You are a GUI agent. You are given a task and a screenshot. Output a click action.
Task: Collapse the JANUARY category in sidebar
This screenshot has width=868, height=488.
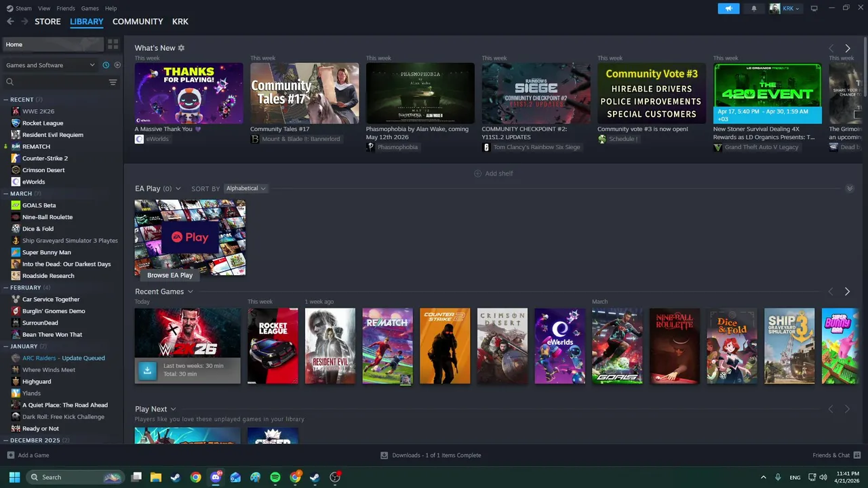pyautogui.click(x=6, y=346)
